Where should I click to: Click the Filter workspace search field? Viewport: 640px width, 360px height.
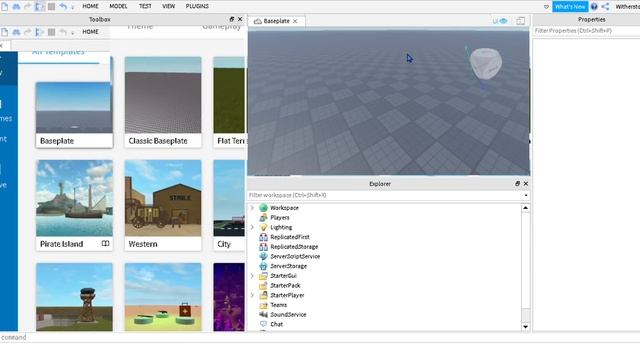click(384, 195)
